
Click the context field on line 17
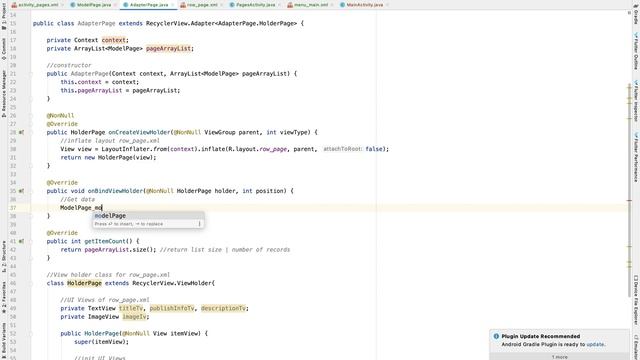coord(113,40)
